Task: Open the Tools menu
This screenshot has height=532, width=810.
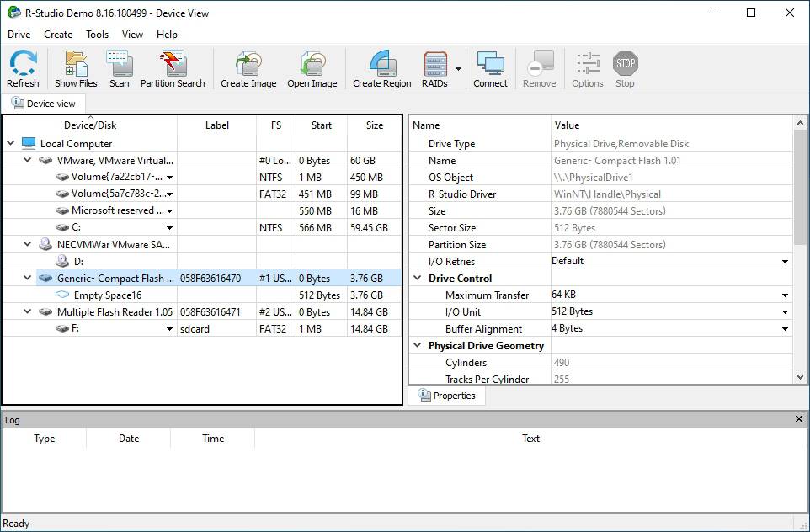Action: tap(97, 34)
